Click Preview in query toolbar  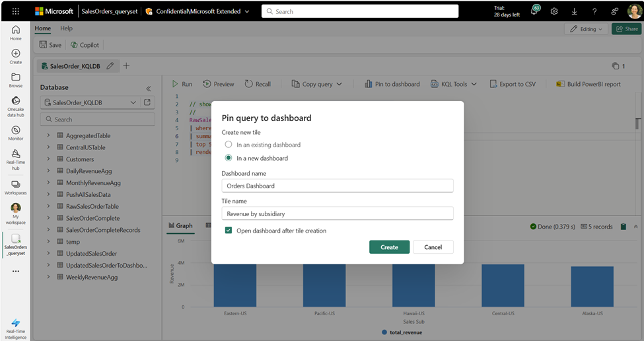(x=219, y=84)
